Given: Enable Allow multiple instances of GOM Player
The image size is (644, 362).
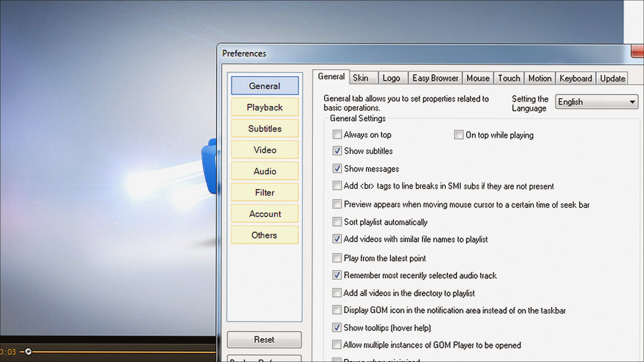Looking at the screenshot, I should [336, 345].
